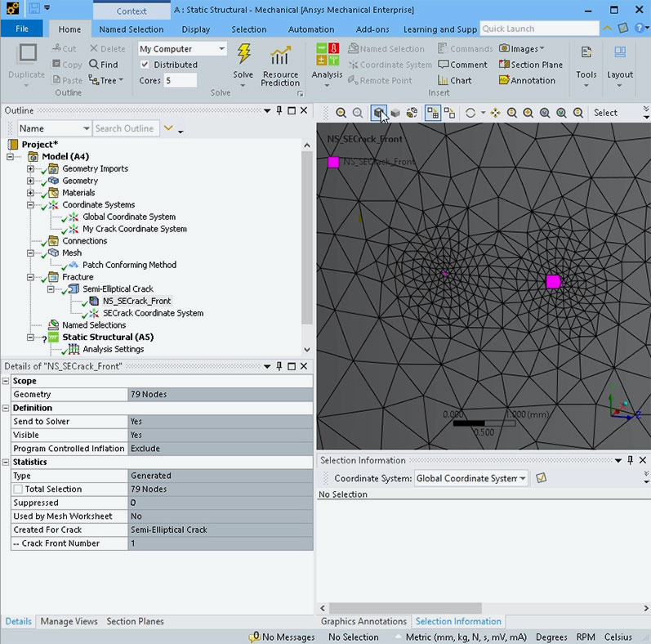
Task: Click the Comment button
Action: pyautogui.click(x=462, y=65)
